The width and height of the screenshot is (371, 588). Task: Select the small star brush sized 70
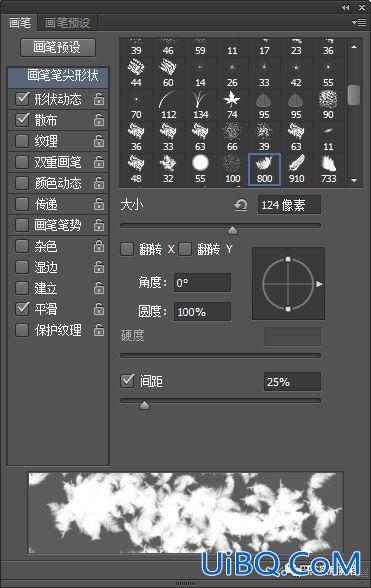coord(136,105)
